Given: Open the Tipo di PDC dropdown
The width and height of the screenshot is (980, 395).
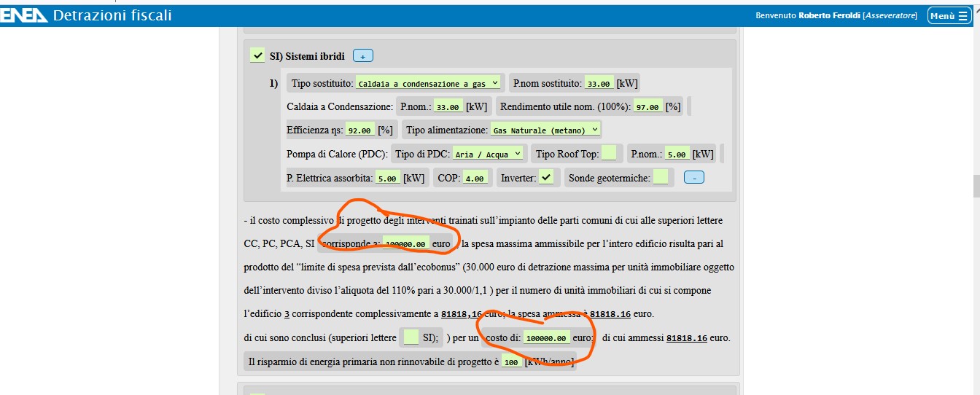Looking at the screenshot, I should pyautogui.click(x=488, y=154).
